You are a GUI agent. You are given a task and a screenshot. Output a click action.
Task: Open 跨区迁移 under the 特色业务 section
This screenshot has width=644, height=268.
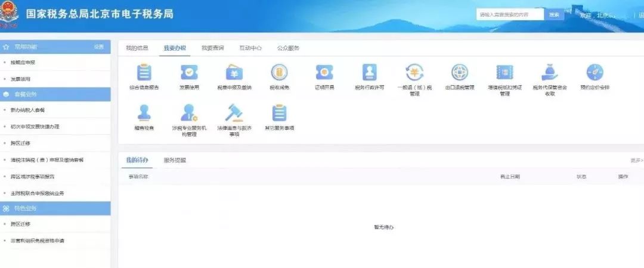coord(20,224)
